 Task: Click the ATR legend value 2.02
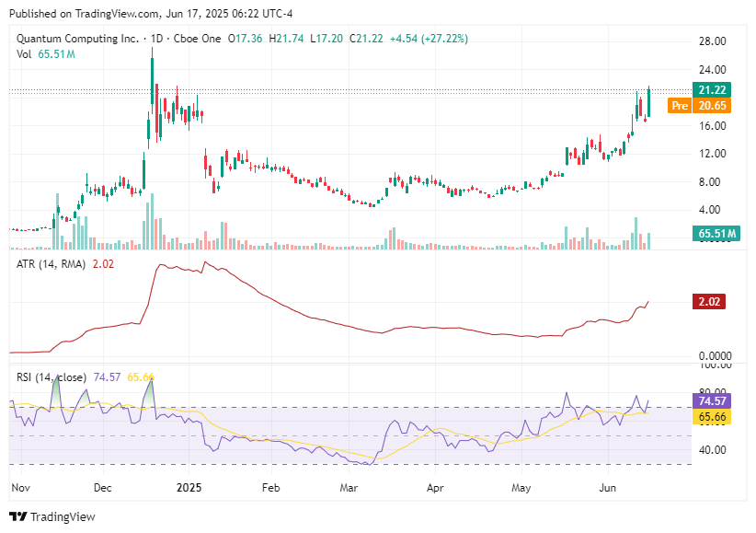[x=103, y=264]
